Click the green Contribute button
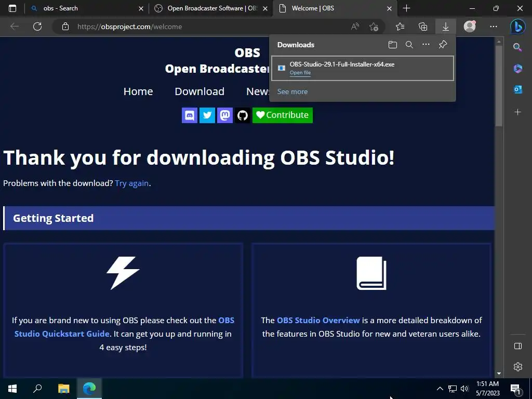 pyautogui.click(x=282, y=115)
